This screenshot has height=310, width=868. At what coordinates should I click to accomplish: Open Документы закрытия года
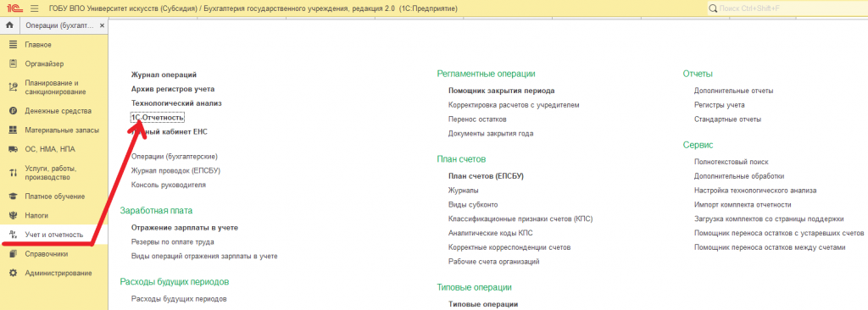(x=491, y=134)
